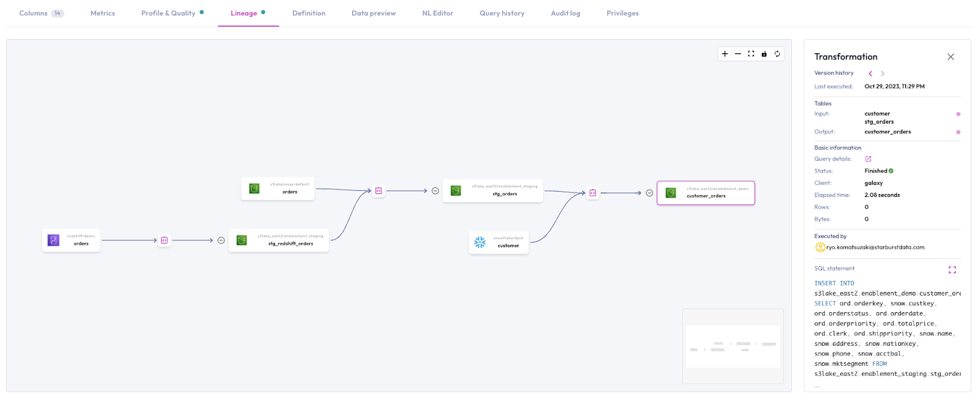Image resolution: width=980 pixels, height=399 pixels.
Task: Toggle the lineage graph lock
Action: point(764,54)
